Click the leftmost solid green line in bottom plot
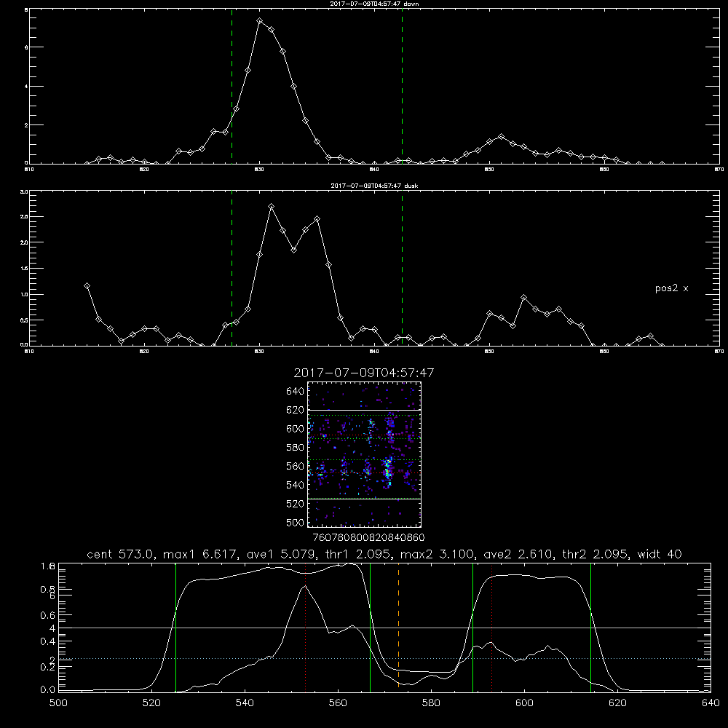The image size is (728, 728). click(175, 628)
